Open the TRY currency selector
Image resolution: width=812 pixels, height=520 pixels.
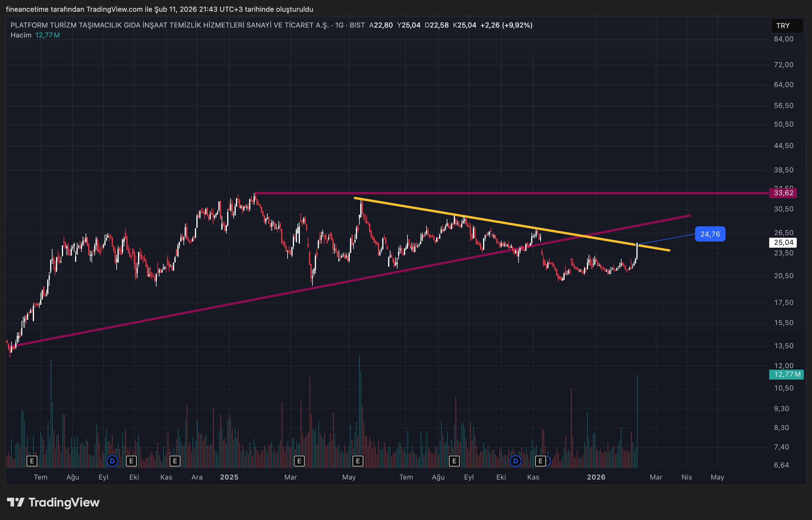tap(787, 26)
